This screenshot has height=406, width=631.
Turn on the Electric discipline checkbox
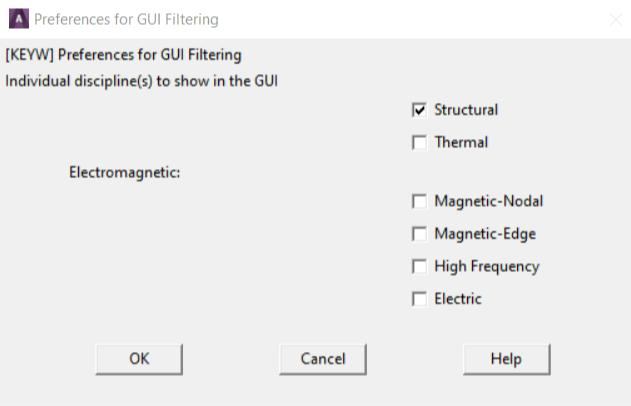coord(419,299)
